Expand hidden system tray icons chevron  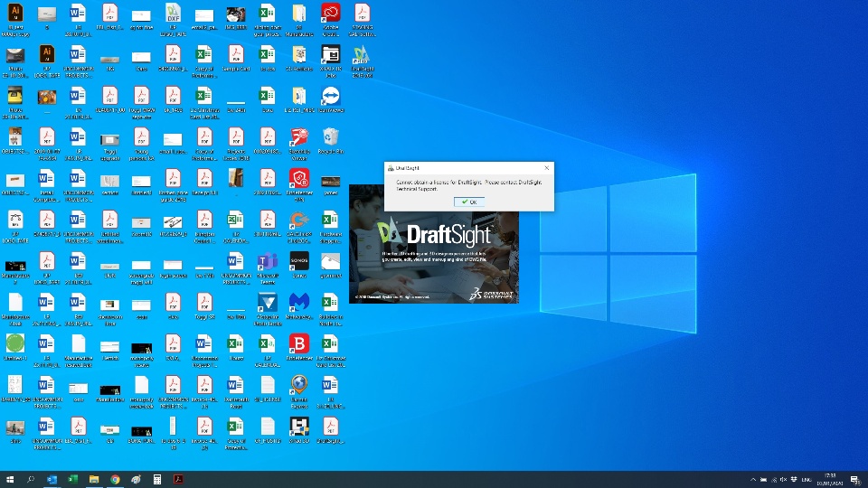[753, 480]
